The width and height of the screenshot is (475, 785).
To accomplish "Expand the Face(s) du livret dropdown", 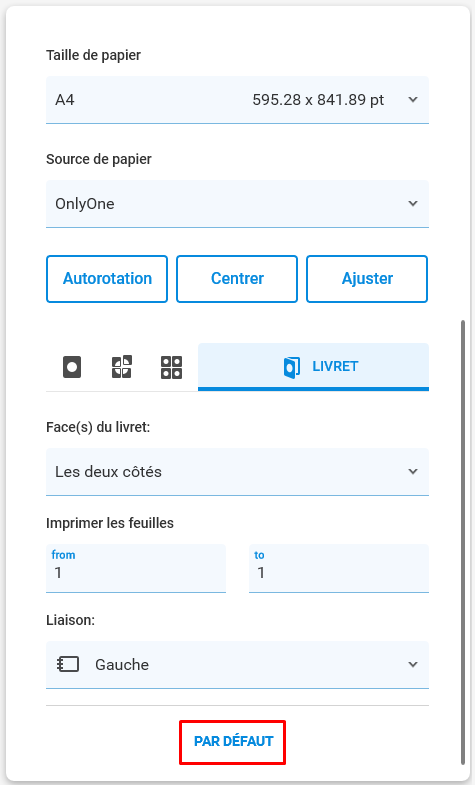I will click(x=237, y=472).
